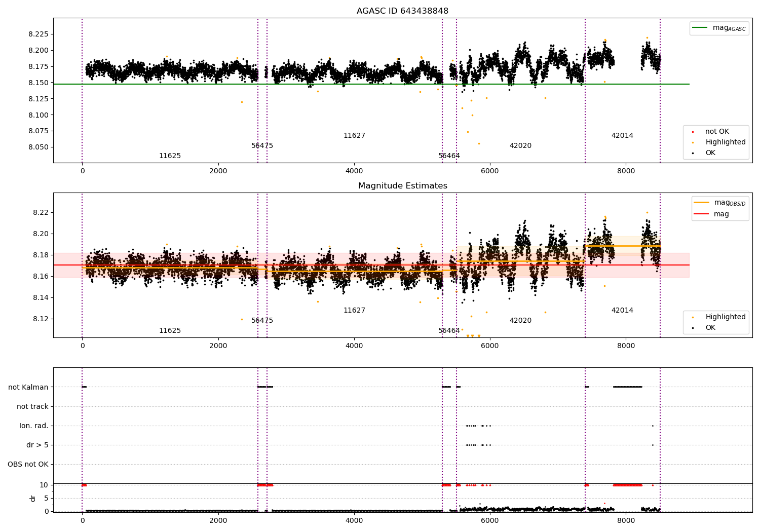Click the 8.225 y-axis tick in top plot
This screenshot has width=760, height=532.
[38, 34]
